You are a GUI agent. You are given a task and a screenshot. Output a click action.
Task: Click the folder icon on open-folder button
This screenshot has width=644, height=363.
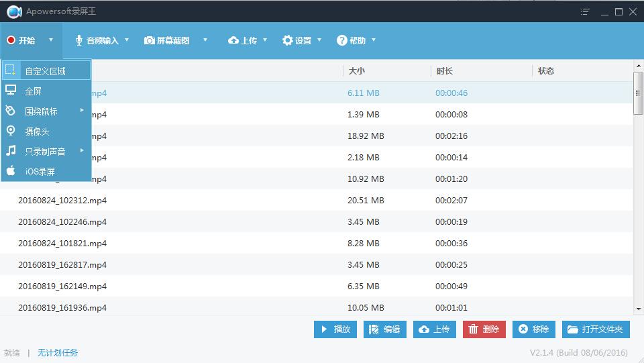[x=573, y=329]
